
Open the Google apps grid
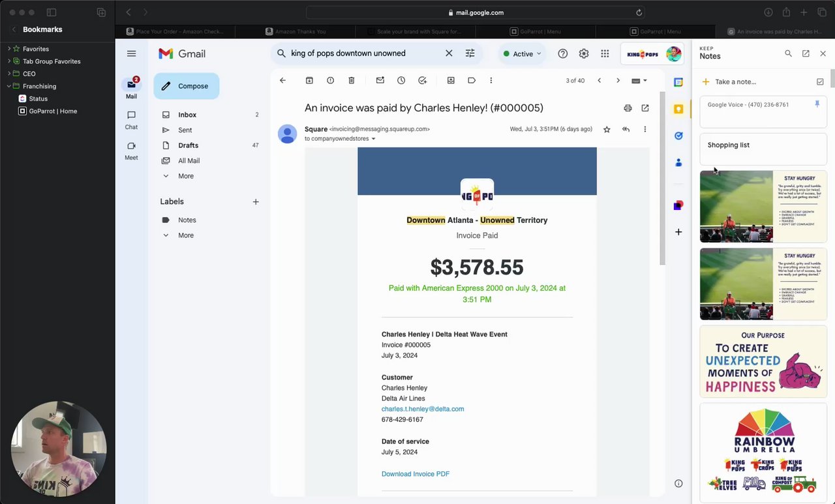[x=605, y=53]
